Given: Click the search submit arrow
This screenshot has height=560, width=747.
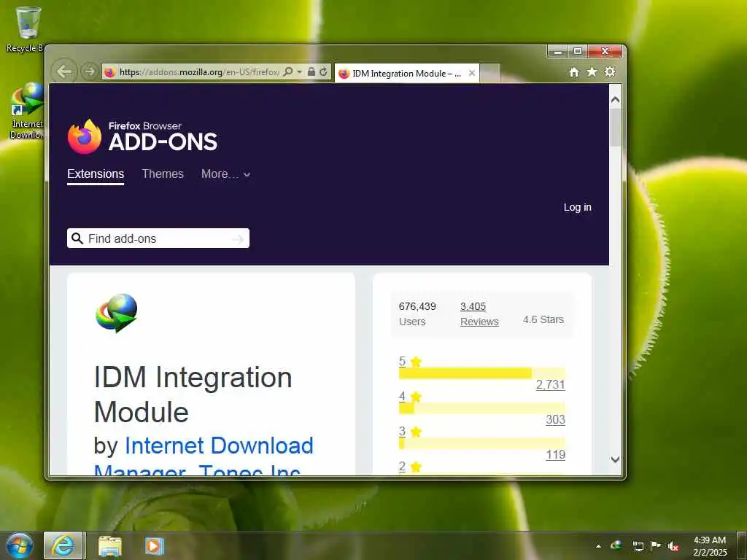Looking at the screenshot, I should click(237, 239).
